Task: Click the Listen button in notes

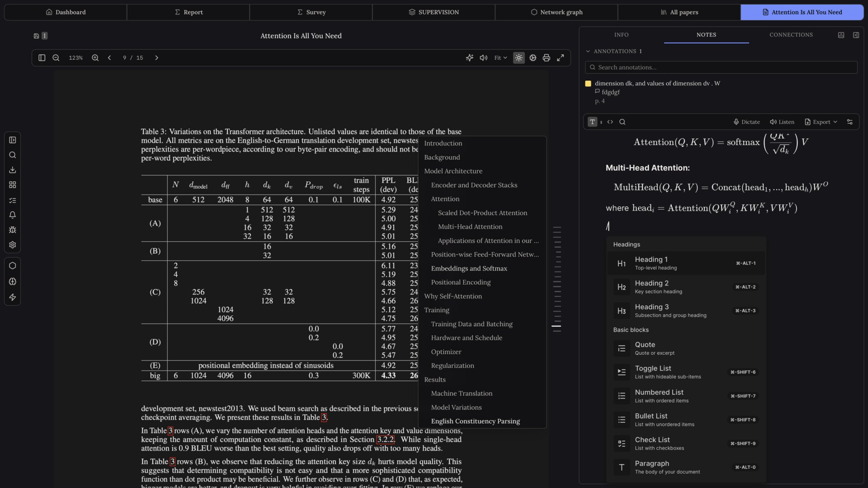Action: tap(782, 122)
